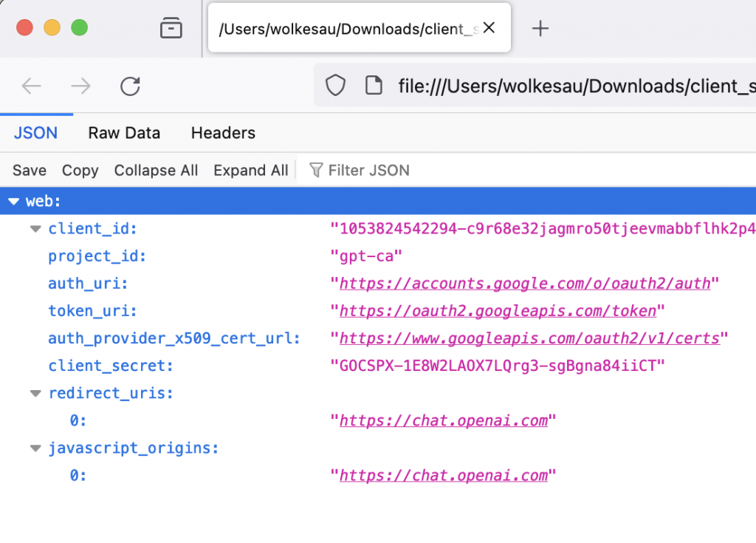Viewport: 756px width, 543px height.
Task: Reload the page with the refresh icon
Action: pyautogui.click(x=130, y=86)
